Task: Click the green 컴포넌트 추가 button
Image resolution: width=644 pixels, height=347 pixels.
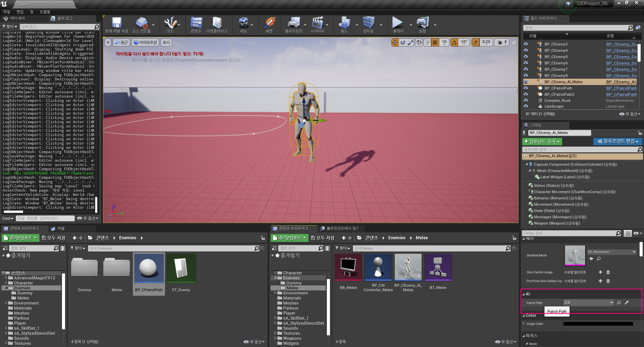Action: (x=542, y=142)
